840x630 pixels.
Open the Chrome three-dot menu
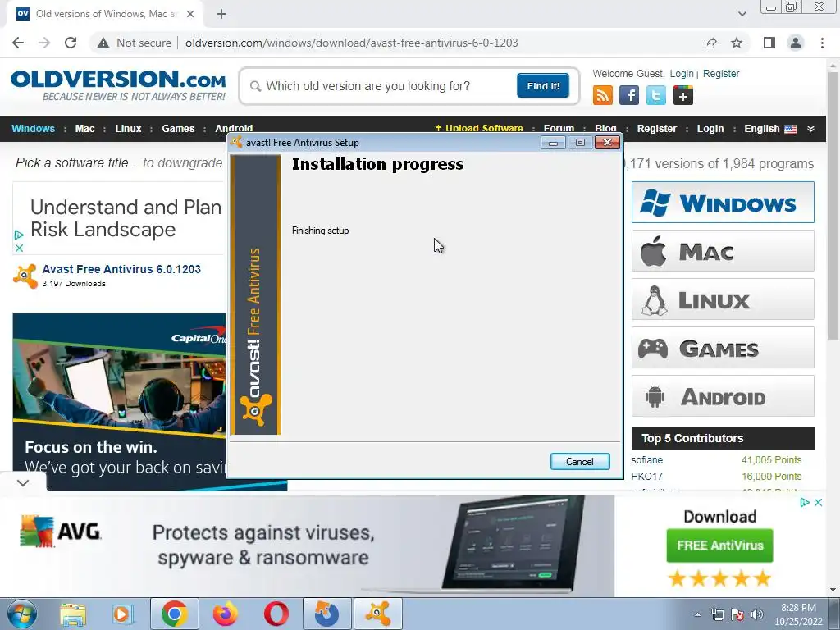pos(822,43)
